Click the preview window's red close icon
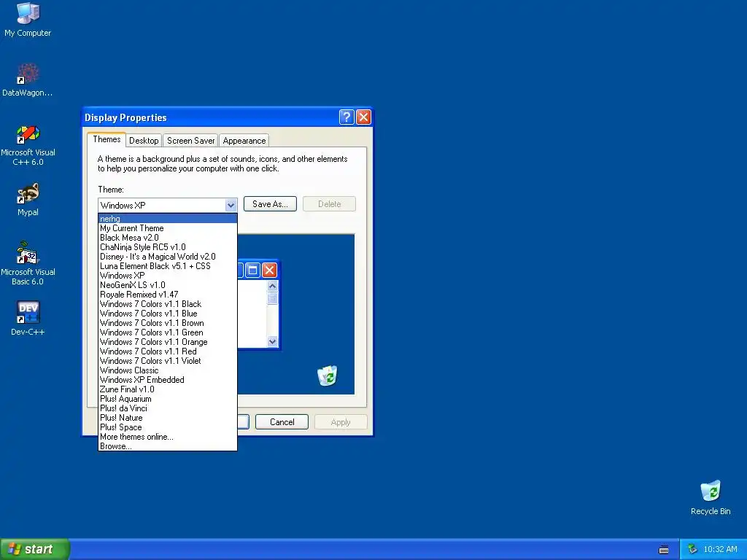Image resolution: width=747 pixels, height=560 pixels. 269,271
